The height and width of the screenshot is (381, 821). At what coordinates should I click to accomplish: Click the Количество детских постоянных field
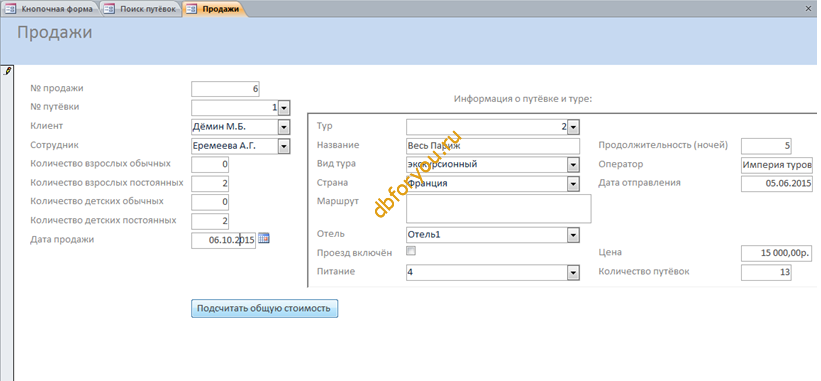click(x=210, y=221)
